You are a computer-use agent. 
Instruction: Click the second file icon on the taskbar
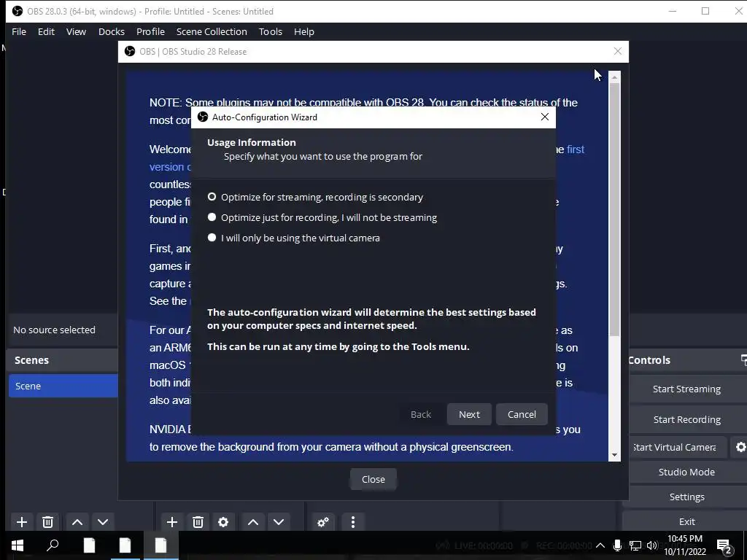click(125, 545)
